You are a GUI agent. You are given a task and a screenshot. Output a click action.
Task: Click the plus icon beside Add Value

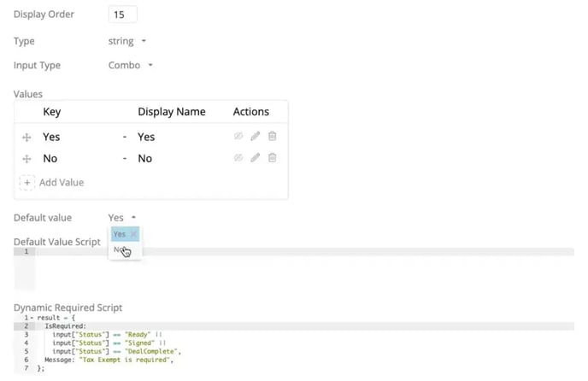click(x=26, y=183)
